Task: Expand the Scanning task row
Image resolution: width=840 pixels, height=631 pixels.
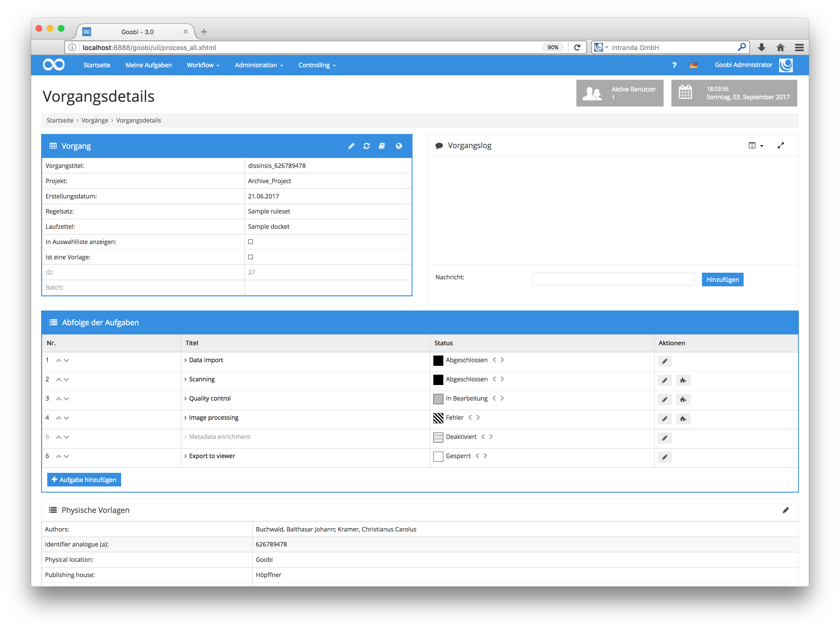Action: (x=199, y=379)
